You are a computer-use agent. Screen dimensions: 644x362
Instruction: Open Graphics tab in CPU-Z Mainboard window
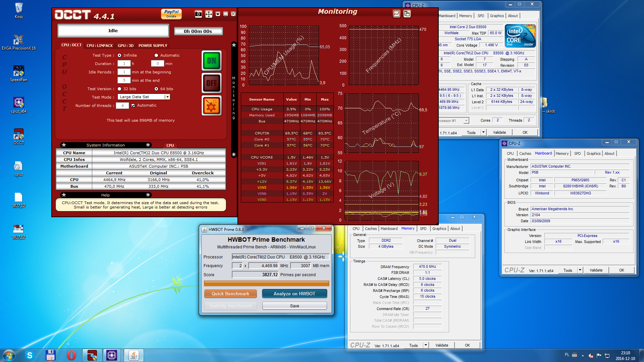coord(593,154)
